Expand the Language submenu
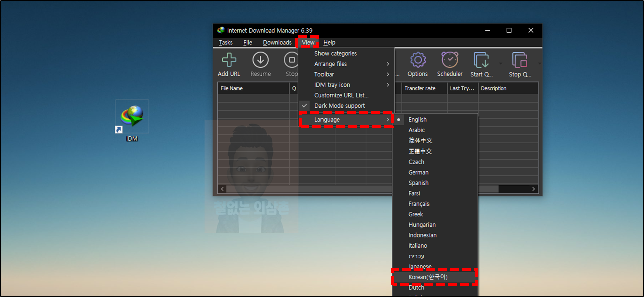This screenshot has height=297, width=644. click(346, 120)
